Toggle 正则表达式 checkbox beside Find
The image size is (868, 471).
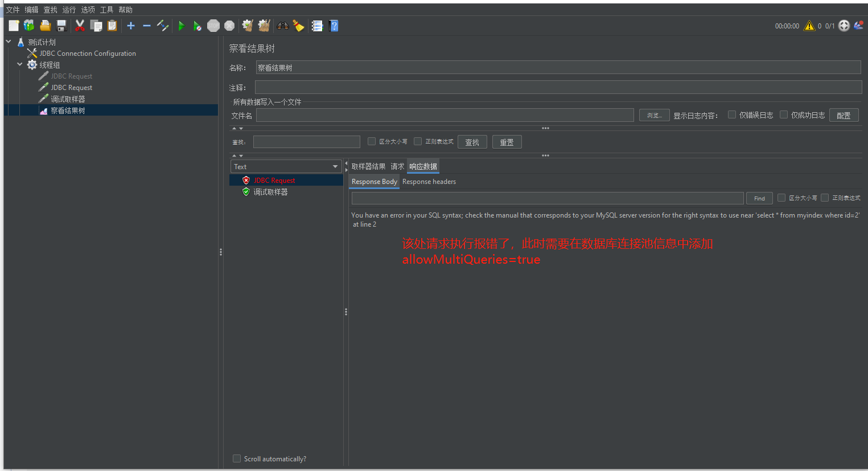825,198
